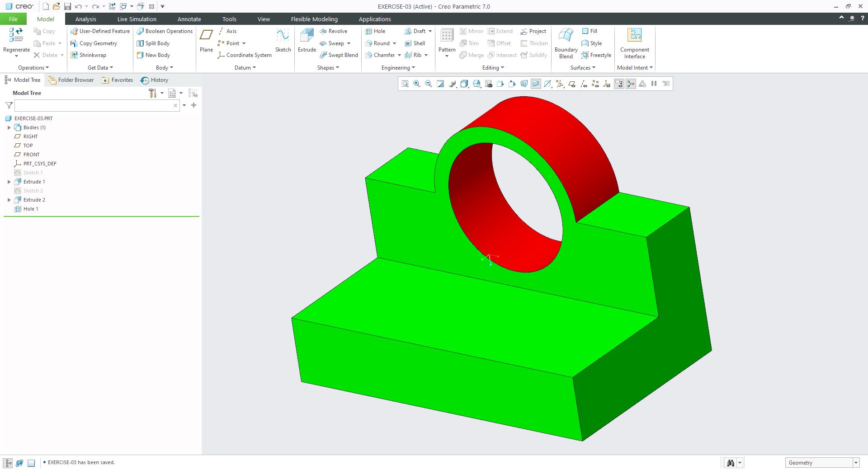
Task: Open the Folder Browser tab
Action: click(71, 80)
